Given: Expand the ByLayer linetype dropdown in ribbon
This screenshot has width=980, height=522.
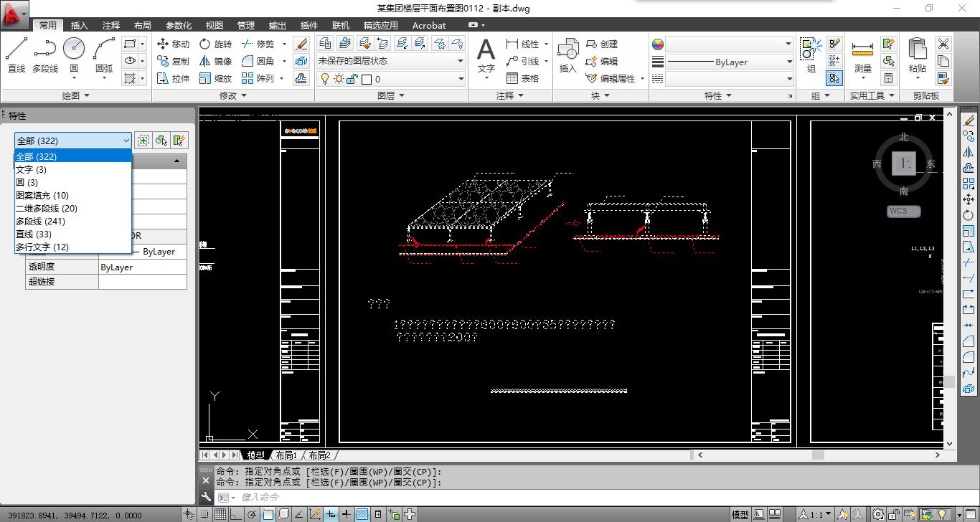Looking at the screenshot, I should (788, 62).
